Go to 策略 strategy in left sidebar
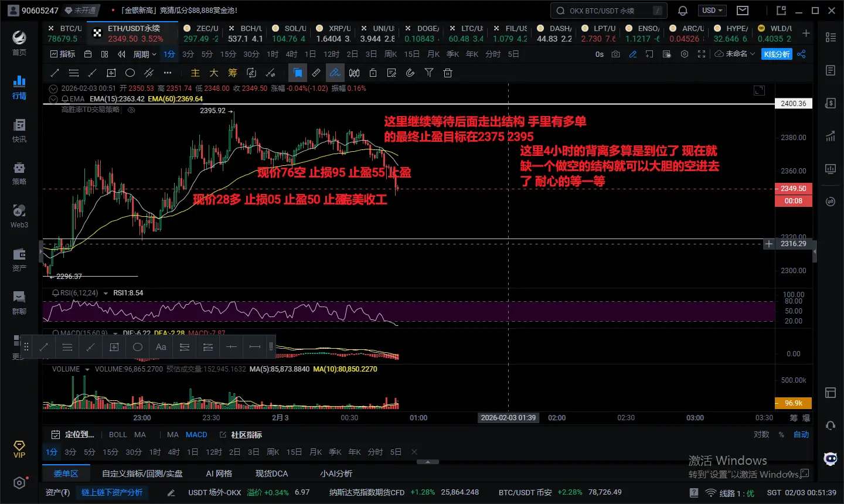This screenshot has width=844, height=504. click(x=19, y=173)
